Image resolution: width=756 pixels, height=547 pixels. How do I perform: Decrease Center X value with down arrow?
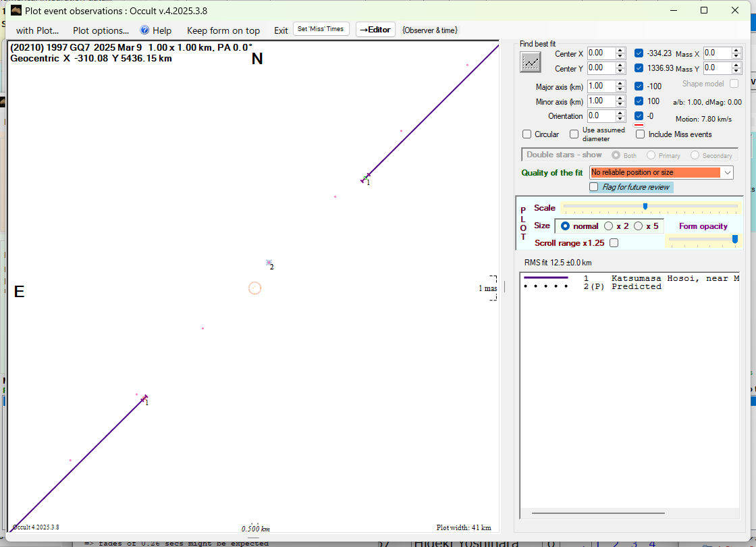coord(620,56)
